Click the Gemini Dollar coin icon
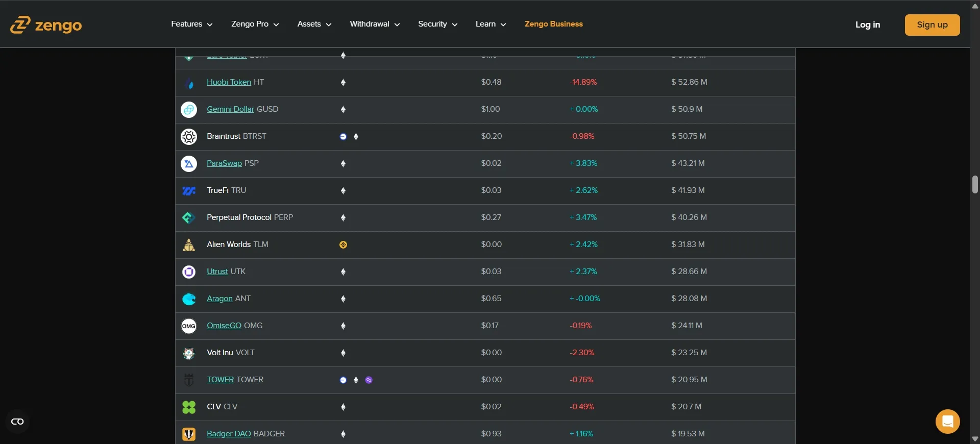 point(189,109)
